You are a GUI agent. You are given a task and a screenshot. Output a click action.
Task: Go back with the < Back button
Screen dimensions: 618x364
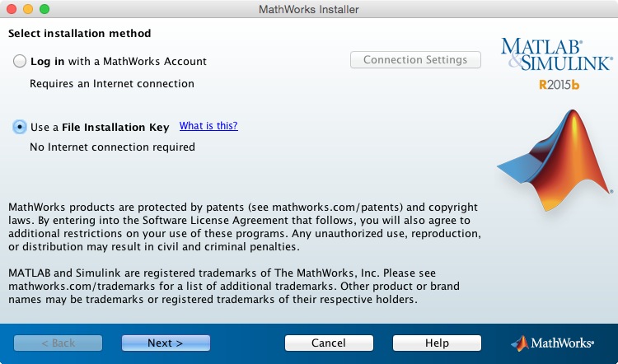(x=58, y=343)
